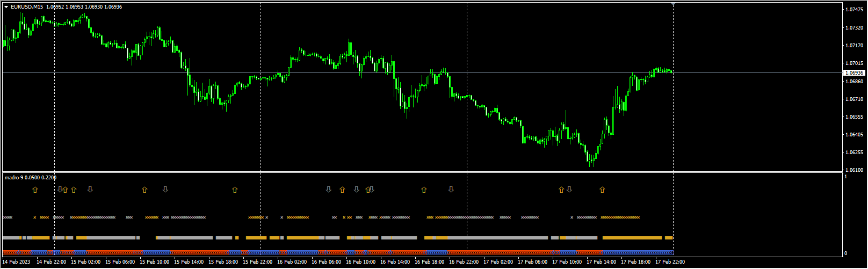
Task: Click orange up arrow above 15 Feb 10:00
Action: (x=144, y=190)
